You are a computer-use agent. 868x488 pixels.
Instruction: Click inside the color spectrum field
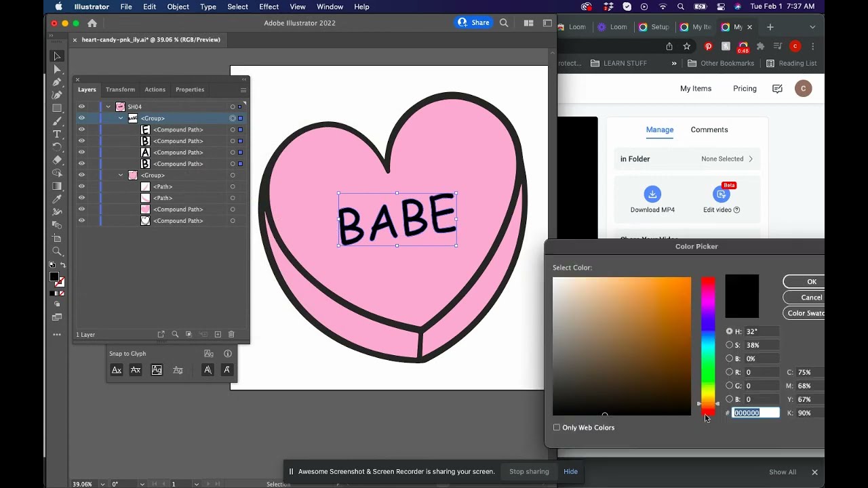click(622, 346)
